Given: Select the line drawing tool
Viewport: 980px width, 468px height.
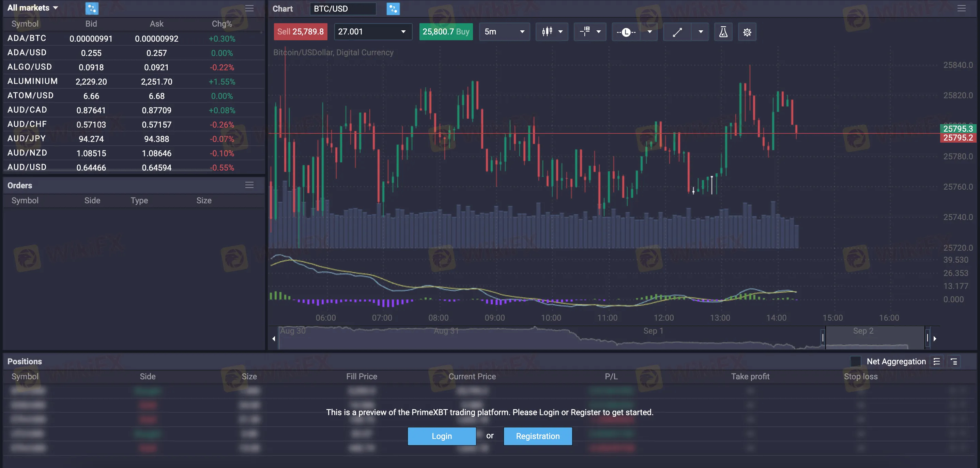Looking at the screenshot, I should click(677, 32).
